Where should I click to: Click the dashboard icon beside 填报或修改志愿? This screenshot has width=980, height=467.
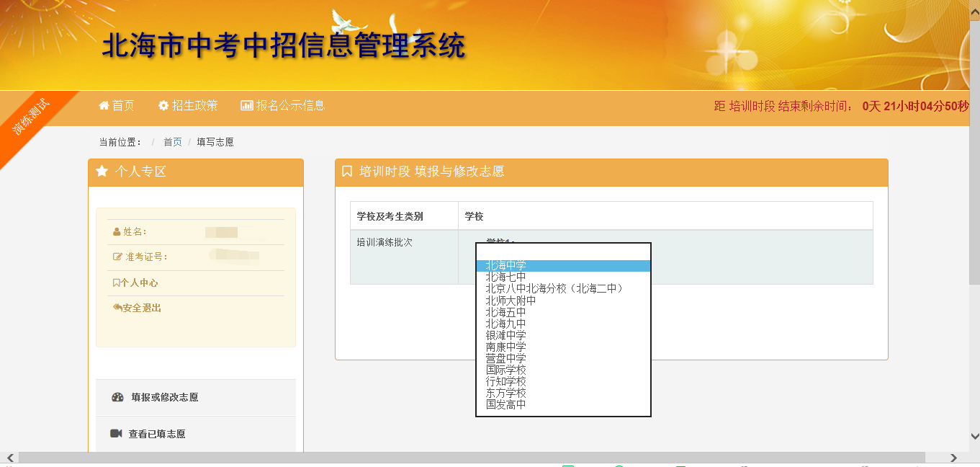tap(117, 397)
